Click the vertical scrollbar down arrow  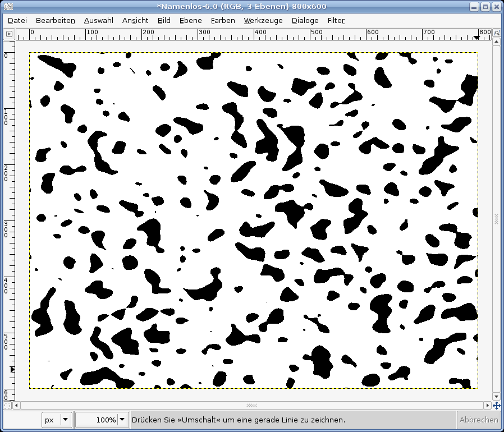pyautogui.click(x=497, y=397)
